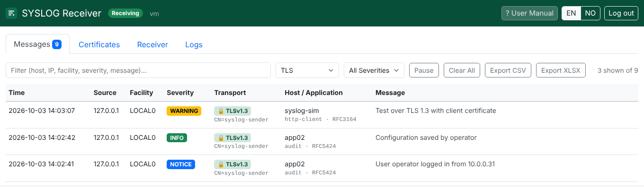644x189 pixels.
Task: Click LOCAL0 facility in the NOTICE row
Action: 143,164
